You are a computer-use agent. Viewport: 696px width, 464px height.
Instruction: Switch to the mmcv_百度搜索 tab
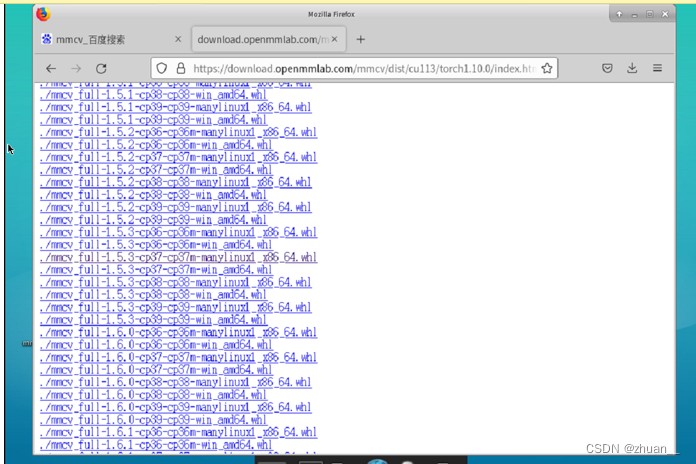point(111,40)
